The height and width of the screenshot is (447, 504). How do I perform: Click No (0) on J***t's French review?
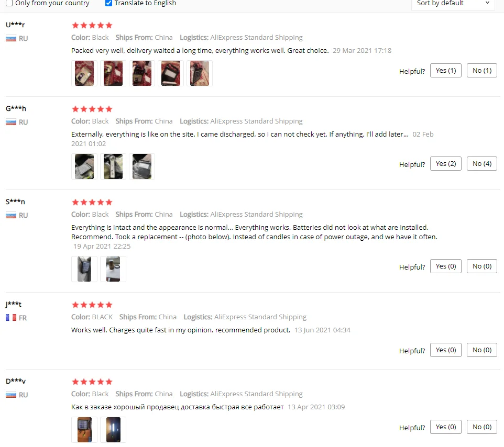coord(481,350)
